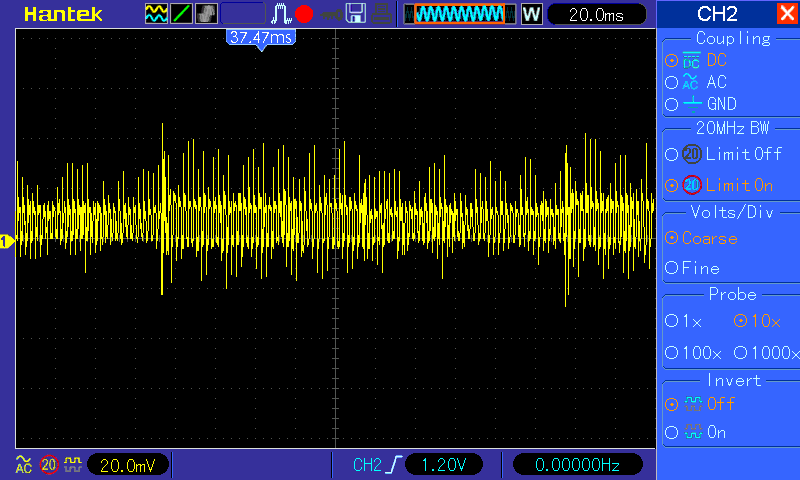The width and height of the screenshot is (800, 480).
Task: Click the red record stop button
Action: pyautogui.click(x=304, y=14)
